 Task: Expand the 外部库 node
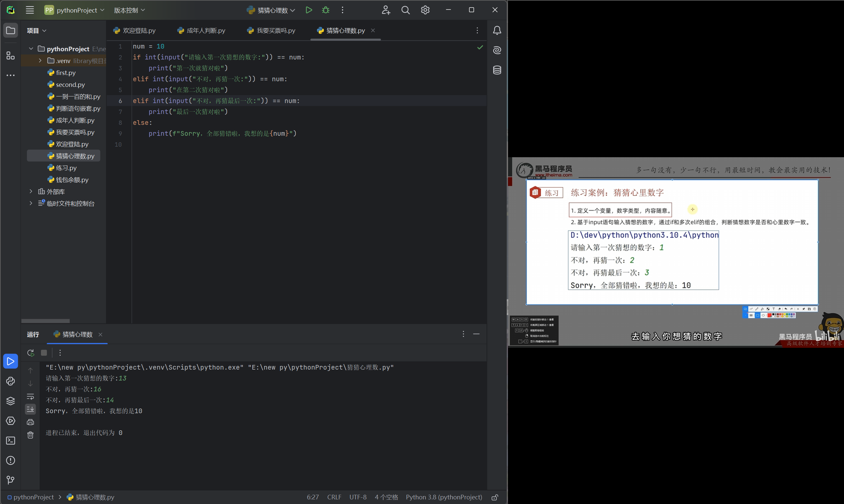coord(31,192)
